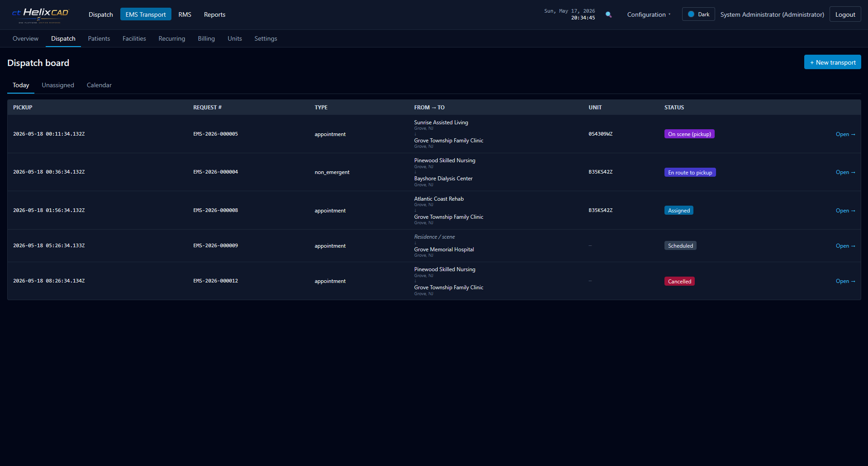This screenshot has width=868, height=466.
Task: Toggle the Dark theme switch
Action: pos(698,14)
